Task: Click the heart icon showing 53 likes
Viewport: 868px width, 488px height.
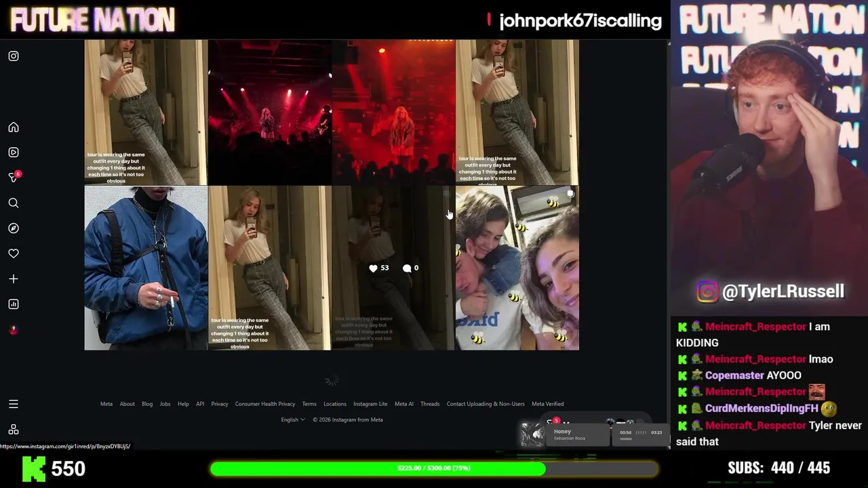Action: 373,268
